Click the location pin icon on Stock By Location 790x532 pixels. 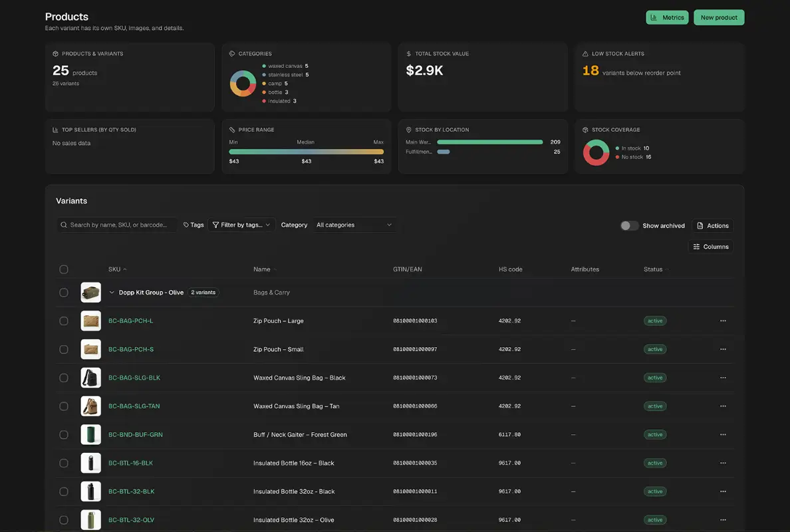[408, 130]
